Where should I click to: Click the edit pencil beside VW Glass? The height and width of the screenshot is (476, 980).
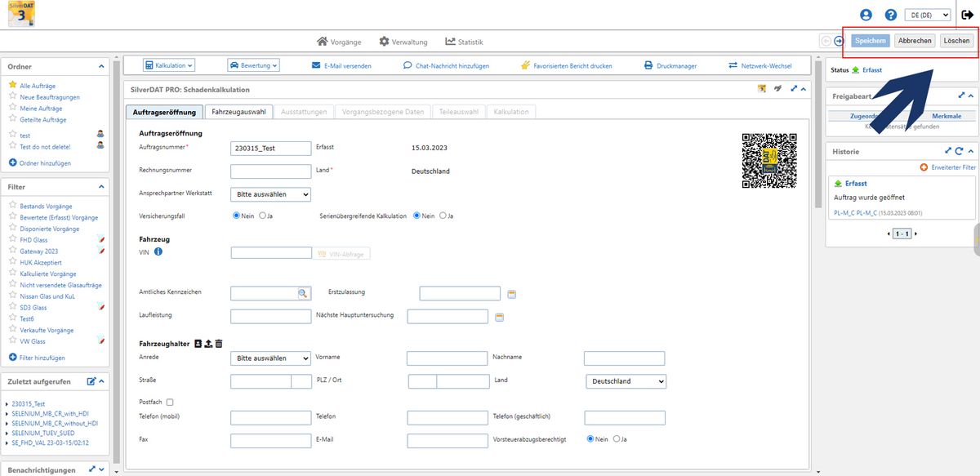tap(100, 341)
